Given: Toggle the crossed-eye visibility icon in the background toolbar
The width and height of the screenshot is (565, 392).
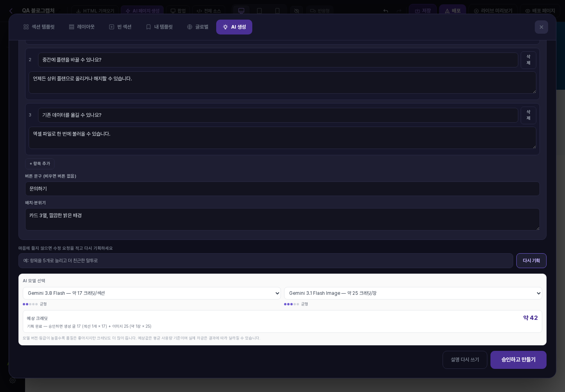Looking at the screenshot, I should [x=297, y=11].
